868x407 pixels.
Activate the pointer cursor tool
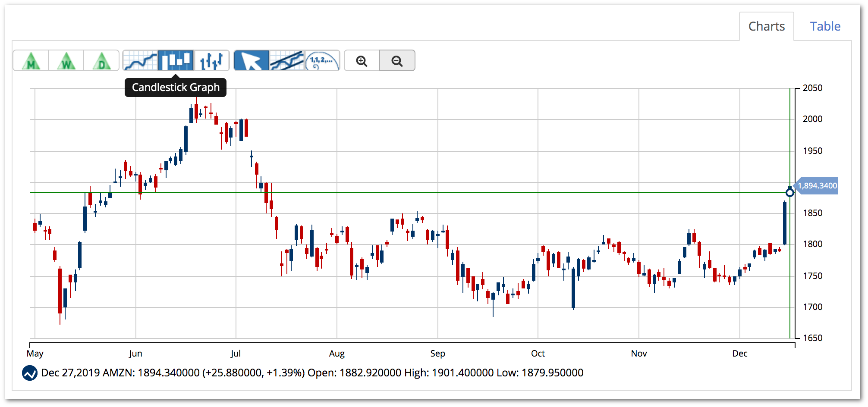pyautogui.click(x=252, y=60)
